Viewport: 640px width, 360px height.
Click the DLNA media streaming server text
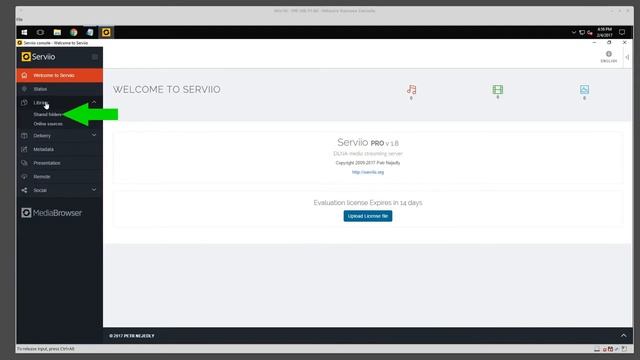tap(368, 153)
